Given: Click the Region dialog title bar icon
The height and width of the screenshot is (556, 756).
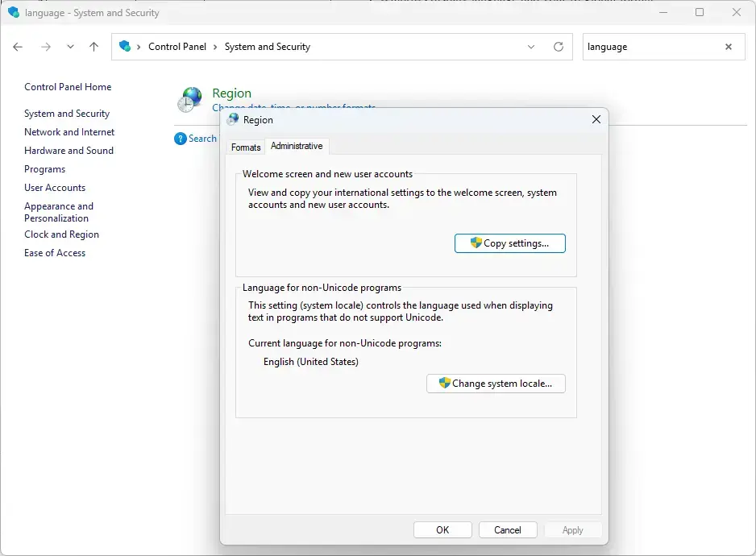Looking at the screenshot, I should (234, 119).
